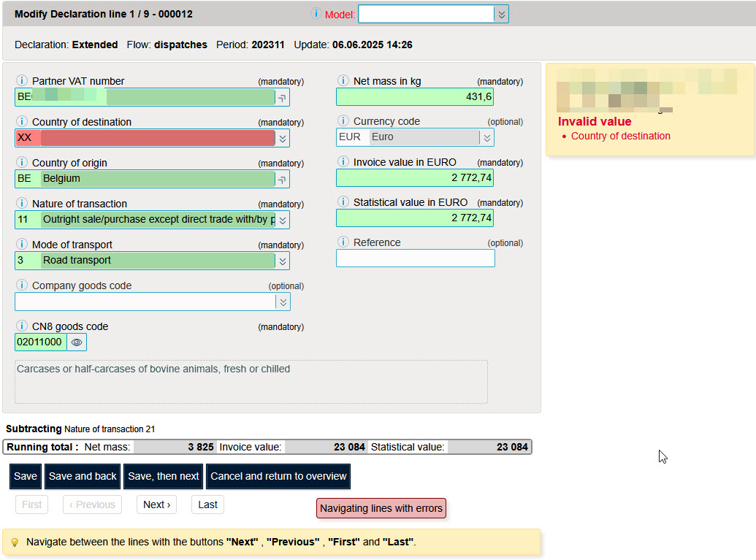This screenshot has height=560, width=756.
Task: Jump to the Last declaration line
Action: [207, 505]
